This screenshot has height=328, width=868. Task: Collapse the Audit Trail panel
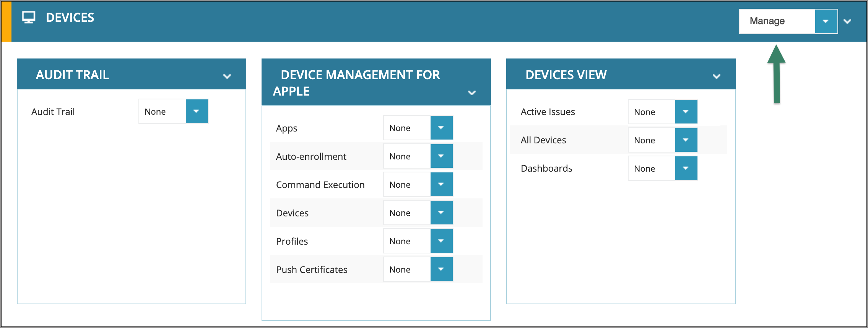[227, 76]
